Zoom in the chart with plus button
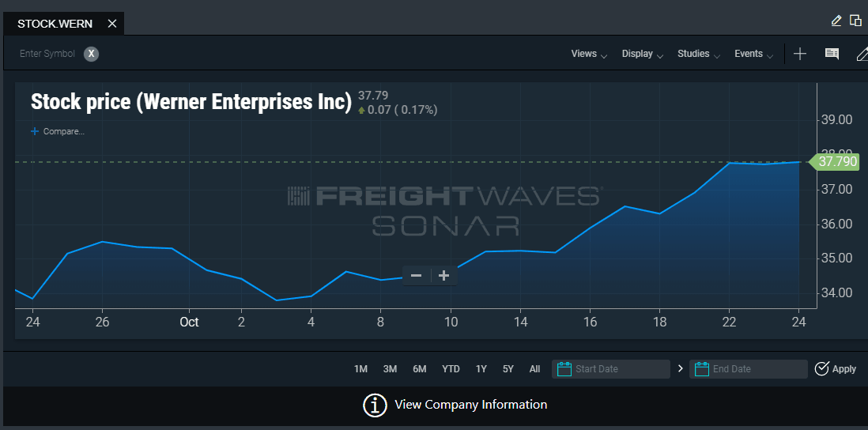This screenshot has width=868, height=430. click(443, 276)
